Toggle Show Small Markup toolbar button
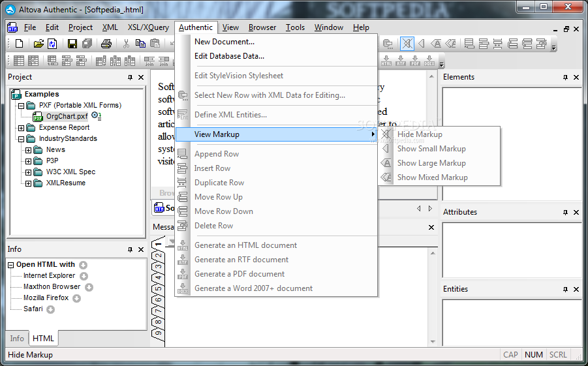 [422, 44]
